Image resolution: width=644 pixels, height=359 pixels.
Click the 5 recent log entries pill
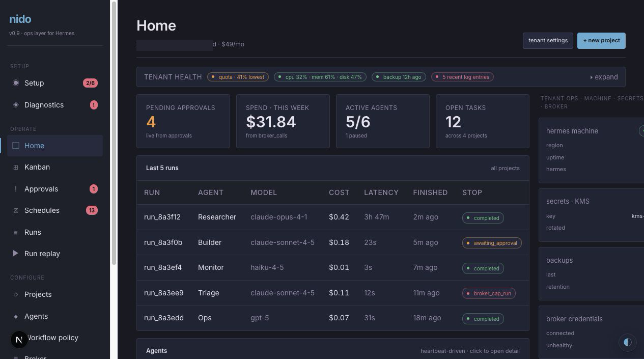click(x=462, y=77)
